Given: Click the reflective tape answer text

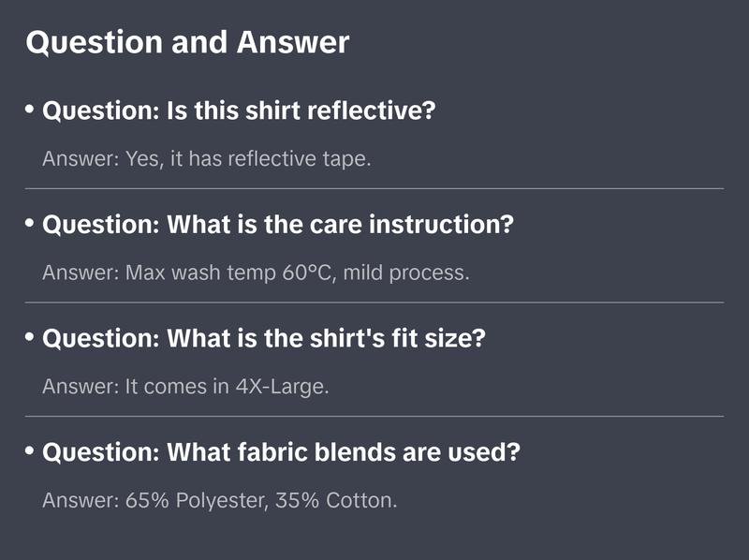Looking at the screenshot, I should click(207, 158).
